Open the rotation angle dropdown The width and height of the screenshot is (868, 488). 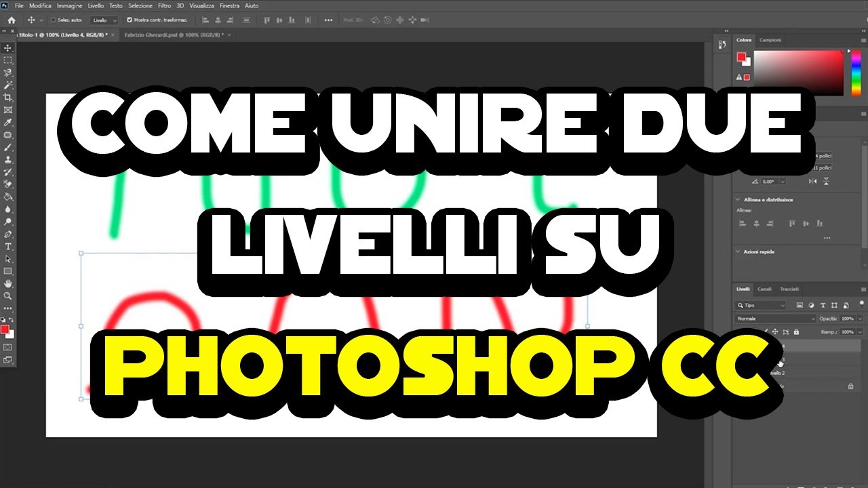point(783,182)
